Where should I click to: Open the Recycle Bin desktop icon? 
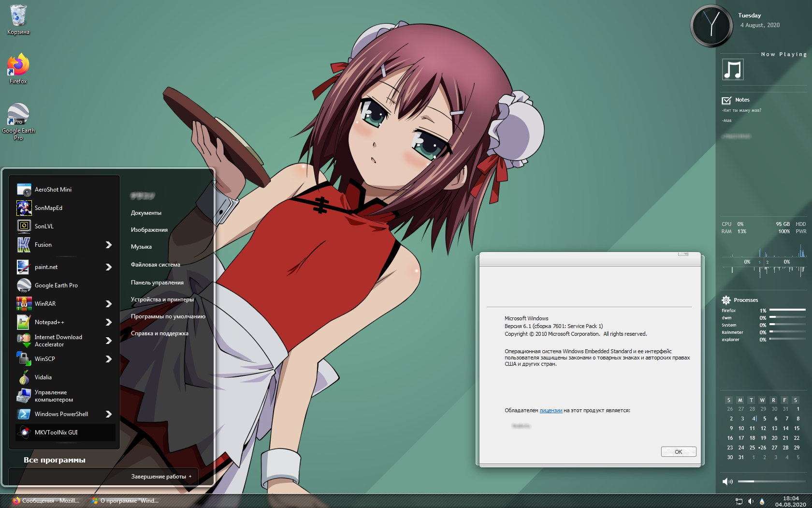pos(18,20)
